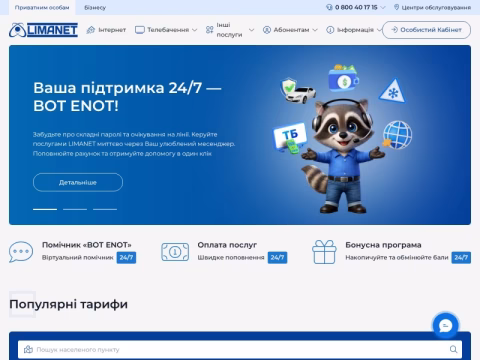Screen dimensions: 480x360
Task: Click the 24/7 badge beside Швидке поповнення
Action: pyautogui.click(x=277, y=258)
